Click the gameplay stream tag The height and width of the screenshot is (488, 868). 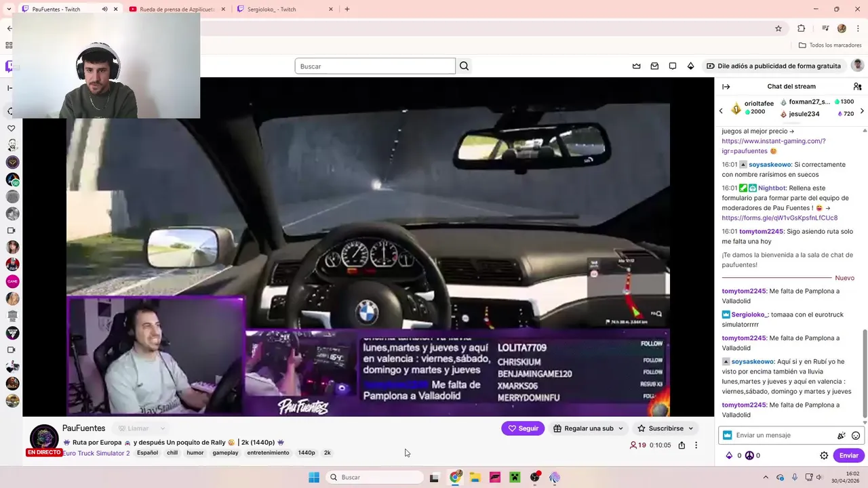[225, 453]
